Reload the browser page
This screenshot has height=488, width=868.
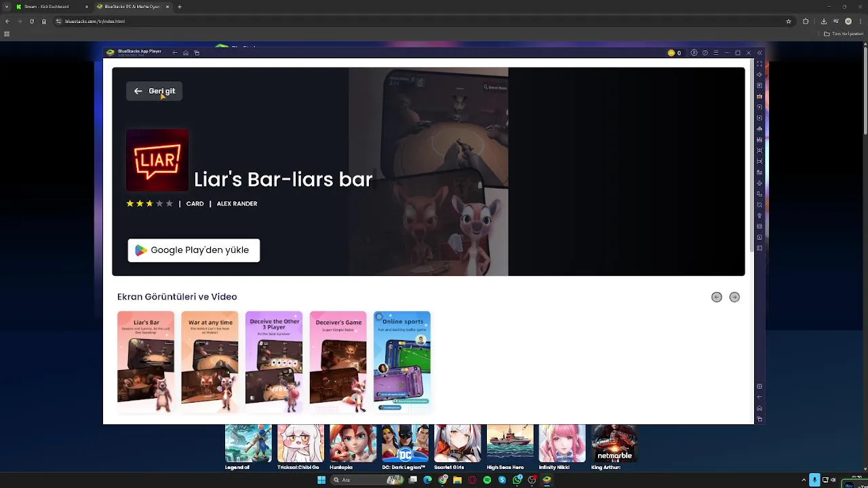point(31,21)
